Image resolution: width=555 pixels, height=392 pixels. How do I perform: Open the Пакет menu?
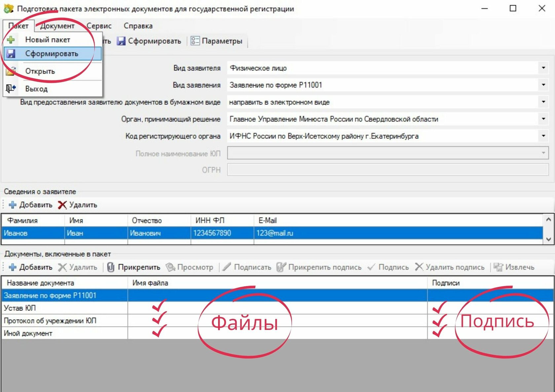tap(18, 26)
